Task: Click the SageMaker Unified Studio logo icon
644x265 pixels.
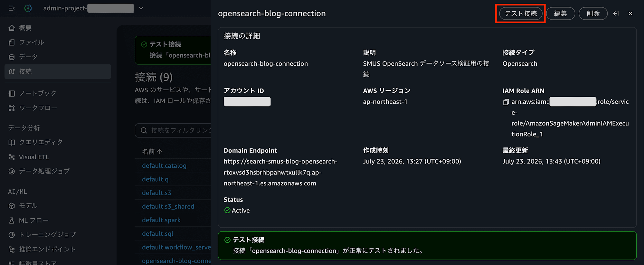Action: [x=28, y=8]
